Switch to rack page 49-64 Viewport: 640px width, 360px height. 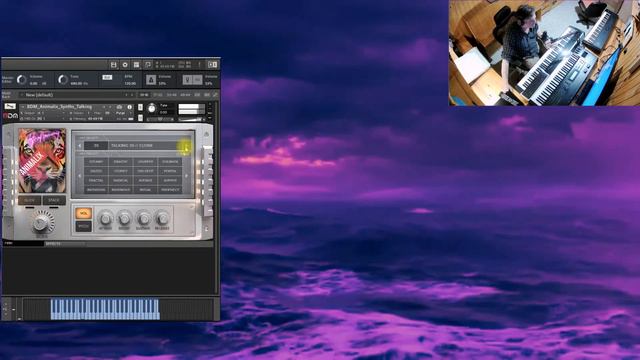click(x=185, y=95)
